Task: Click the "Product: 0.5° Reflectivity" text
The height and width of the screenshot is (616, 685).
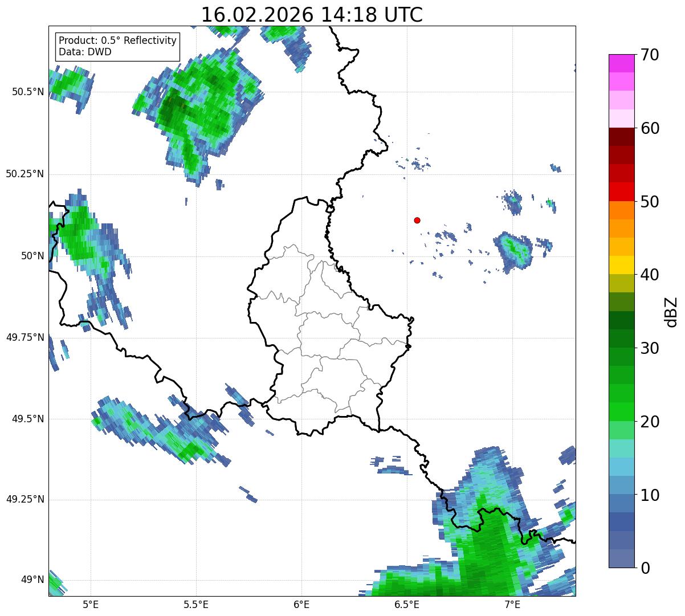Action: [x=118, y=41]
